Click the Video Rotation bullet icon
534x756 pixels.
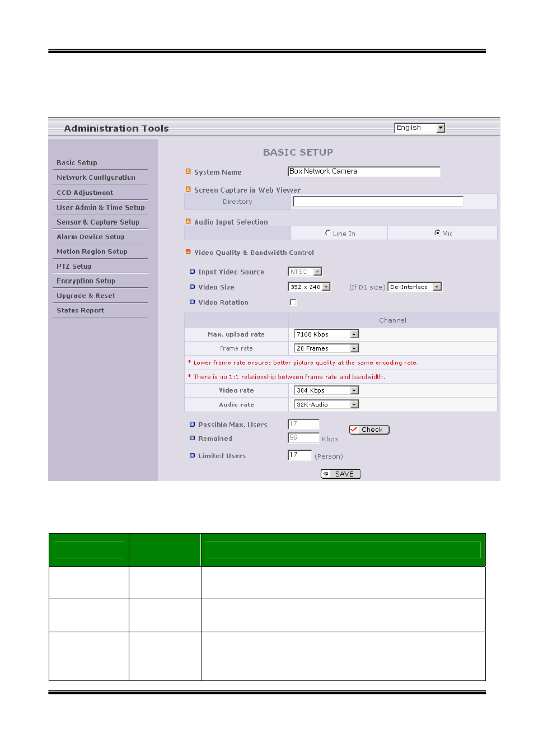coord(192,302)
